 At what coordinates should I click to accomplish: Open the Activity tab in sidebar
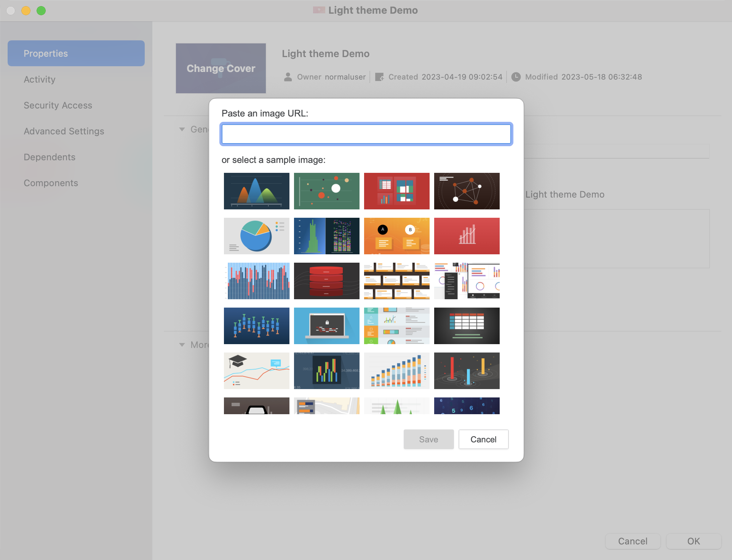click(x=40, y=80)
